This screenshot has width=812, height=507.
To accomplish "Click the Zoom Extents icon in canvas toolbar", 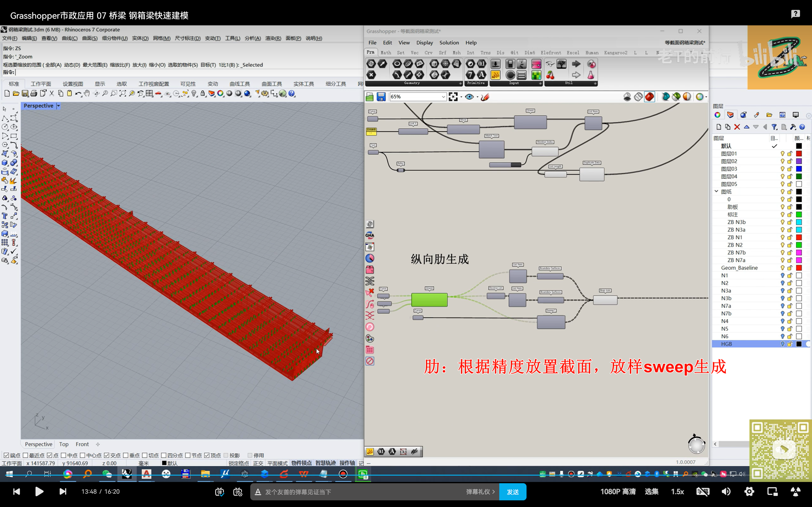I will (453, 97).
